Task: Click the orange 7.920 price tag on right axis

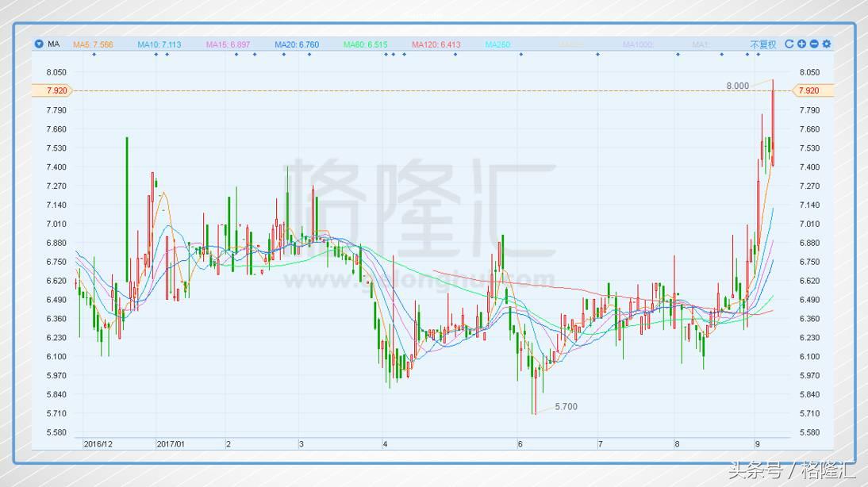Action: pyautogui.click(x=808, y=90)
